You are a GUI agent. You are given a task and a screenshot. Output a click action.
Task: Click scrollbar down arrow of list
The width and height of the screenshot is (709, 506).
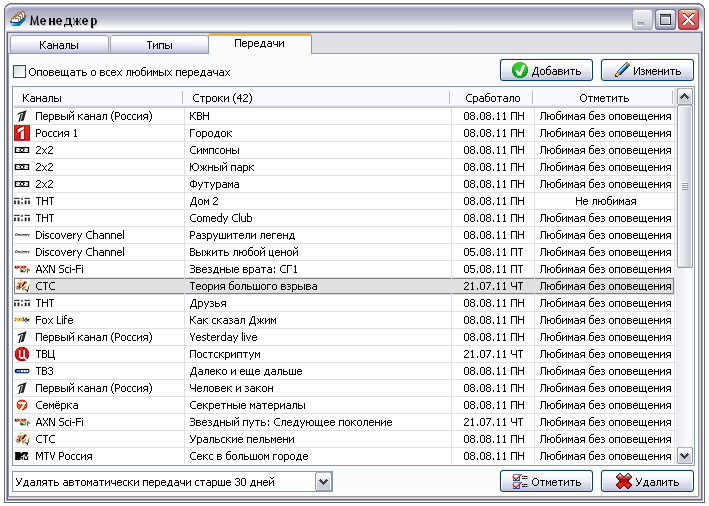click(685, 456)
